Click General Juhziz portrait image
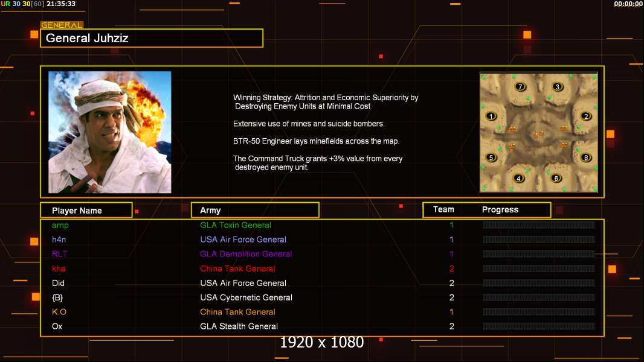 (x=110, y=132)
